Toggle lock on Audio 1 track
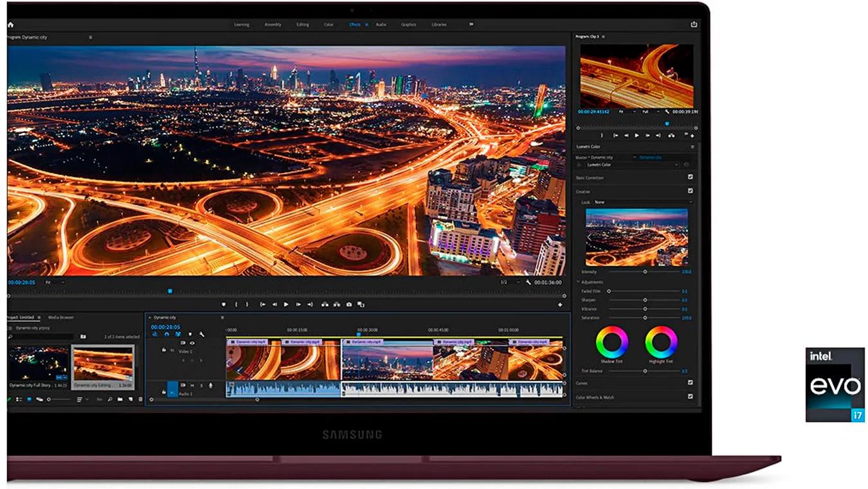This screenshot has height=489, width=868. coord(164,392)
